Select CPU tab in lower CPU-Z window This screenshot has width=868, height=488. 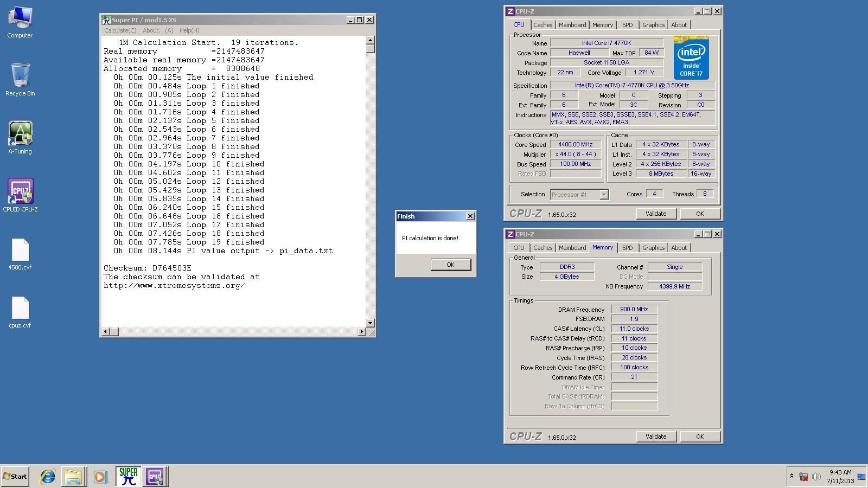point(519,248)
